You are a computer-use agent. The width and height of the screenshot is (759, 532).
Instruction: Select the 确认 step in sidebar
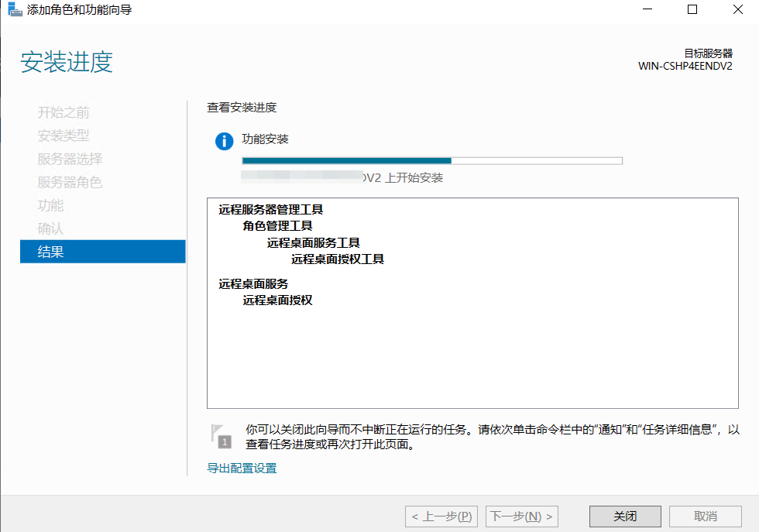click(51, 228)
